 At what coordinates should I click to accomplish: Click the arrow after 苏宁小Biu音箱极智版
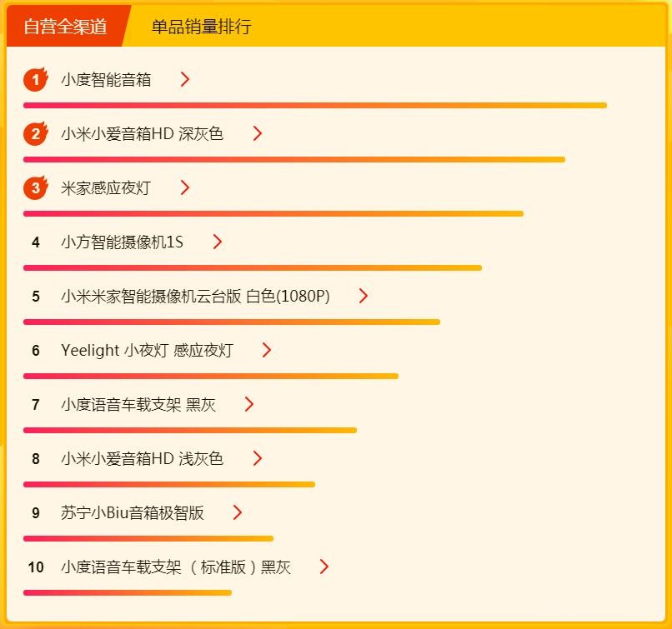[238, 512]
